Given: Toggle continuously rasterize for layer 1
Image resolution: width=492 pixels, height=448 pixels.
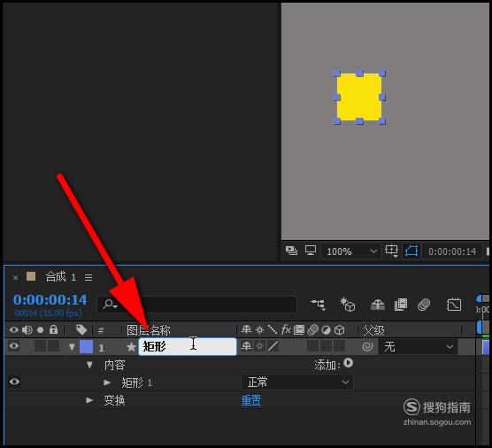Looking at the screenshot, I should pos(259,346).
